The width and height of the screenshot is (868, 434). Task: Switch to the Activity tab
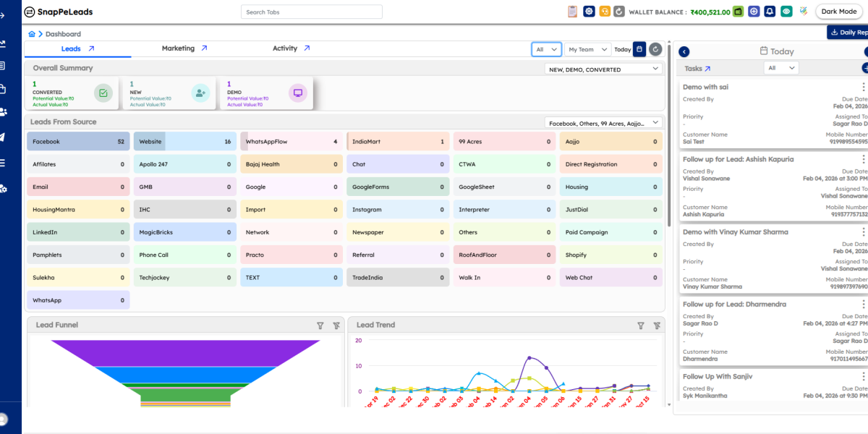291,48
